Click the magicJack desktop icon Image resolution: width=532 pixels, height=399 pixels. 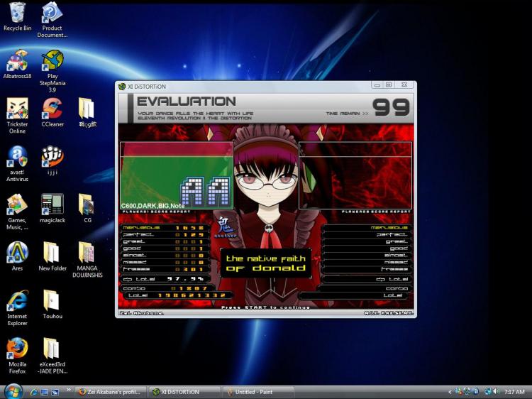pos(52,204)
